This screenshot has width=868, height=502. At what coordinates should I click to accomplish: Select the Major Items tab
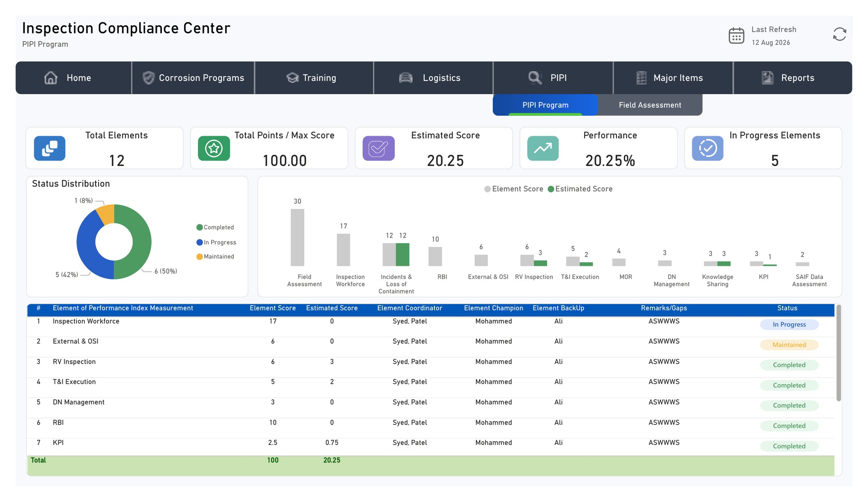(673, 78)
